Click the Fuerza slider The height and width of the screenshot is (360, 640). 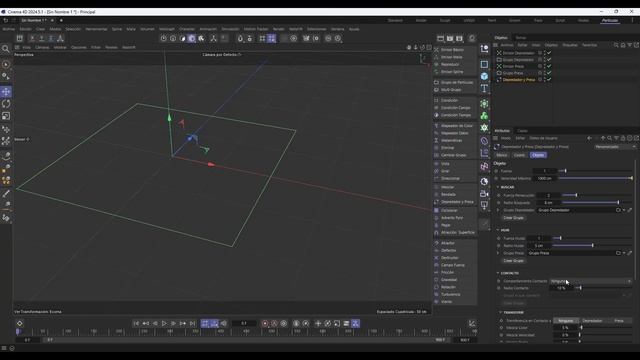(x=596, y=171)
